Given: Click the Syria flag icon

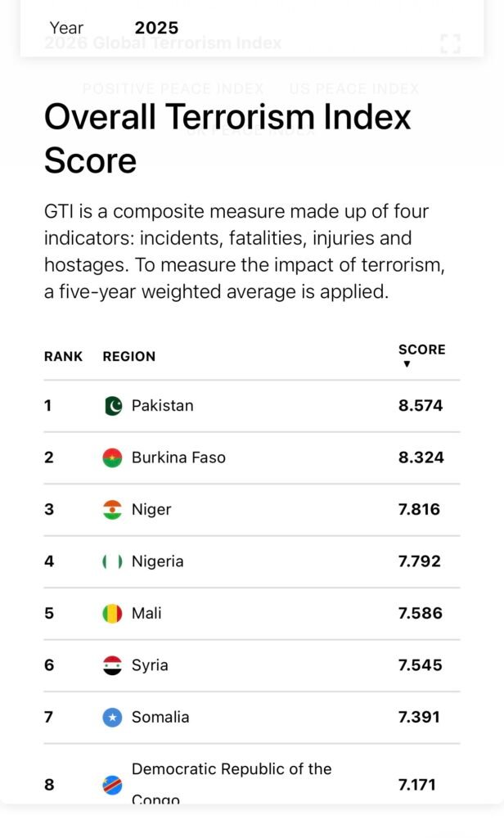Looking at the screenshot, I should [x=113, y=665].
